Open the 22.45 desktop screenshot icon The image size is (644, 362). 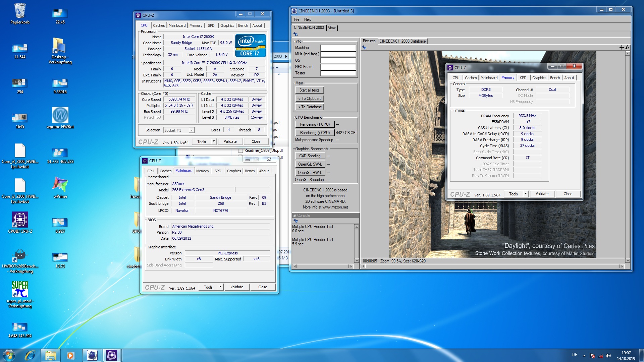coord(60,16)
